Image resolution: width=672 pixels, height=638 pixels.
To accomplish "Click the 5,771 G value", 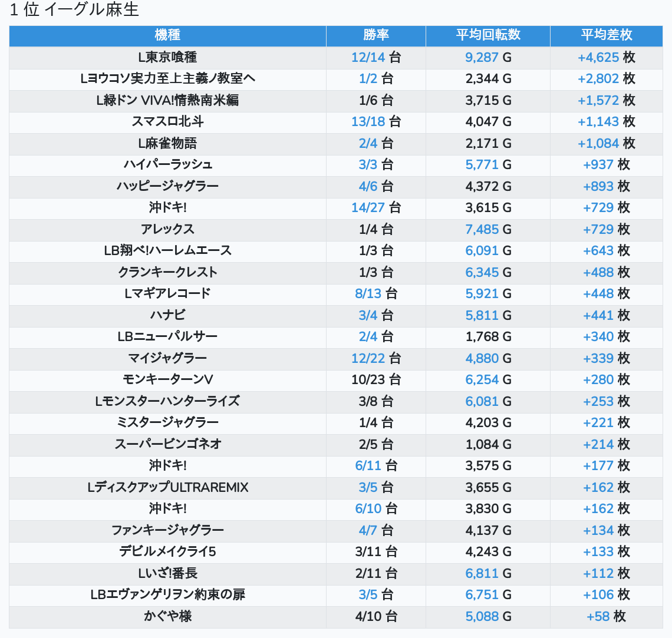I will point(488,165).
